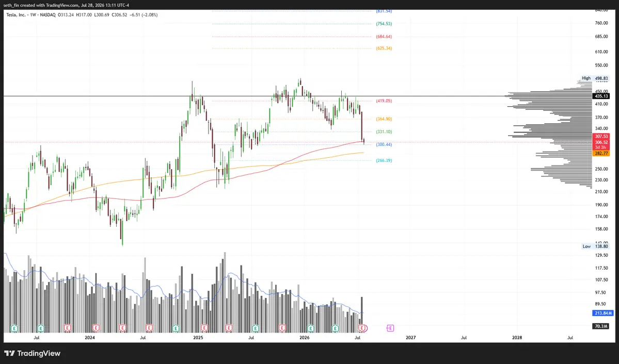Screen dimensions: 619x364
Task: Click the green earnings marker just before 2025
Action: [x=176, y=328]
